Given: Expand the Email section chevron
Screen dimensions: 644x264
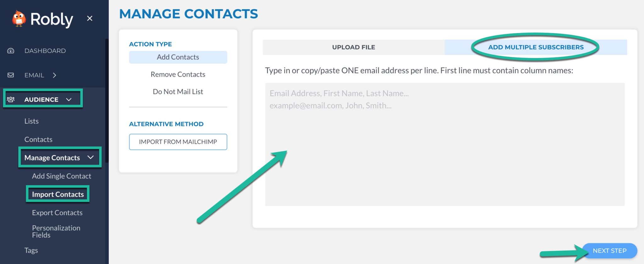Looking at the screenshot, I should (55, 75).
